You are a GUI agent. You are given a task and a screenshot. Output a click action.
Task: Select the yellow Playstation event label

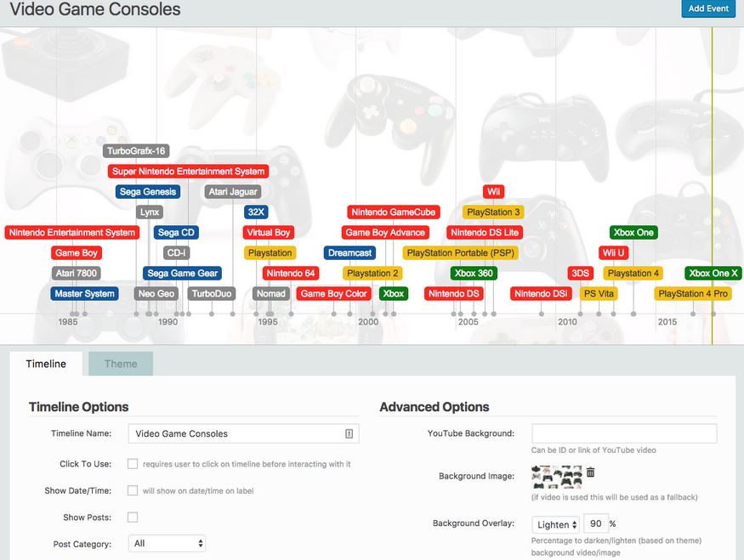click(270, 252)
